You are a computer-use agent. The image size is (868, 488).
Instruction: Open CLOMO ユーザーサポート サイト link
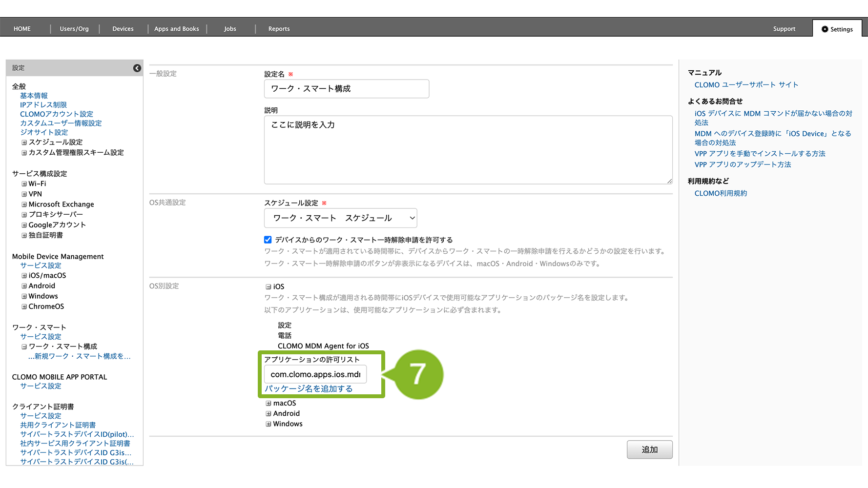click(746, 85)
